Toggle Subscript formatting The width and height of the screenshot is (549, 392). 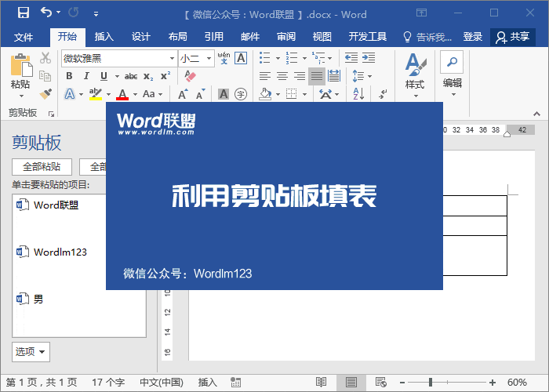click(148, 76)
